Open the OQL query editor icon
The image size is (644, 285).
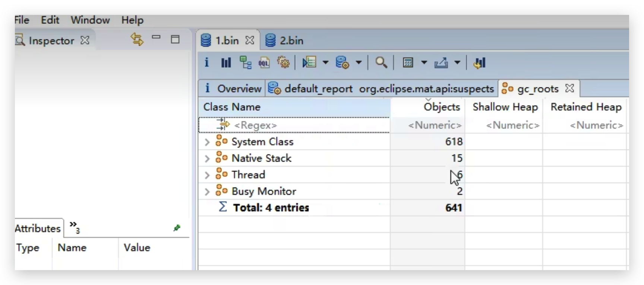tap(264, 63)
